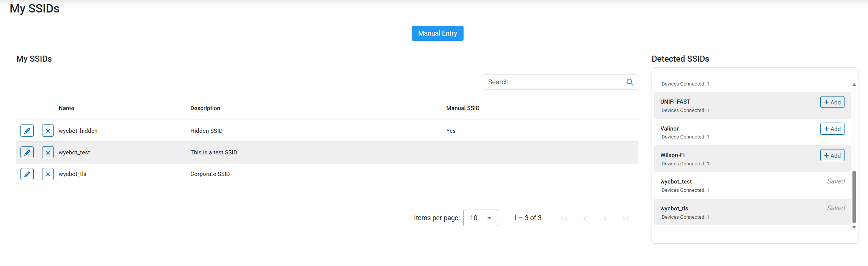Click the Detected SSIDs scrollbar thumb
Screen dimensions: 868x266
[x=854, y=197]
